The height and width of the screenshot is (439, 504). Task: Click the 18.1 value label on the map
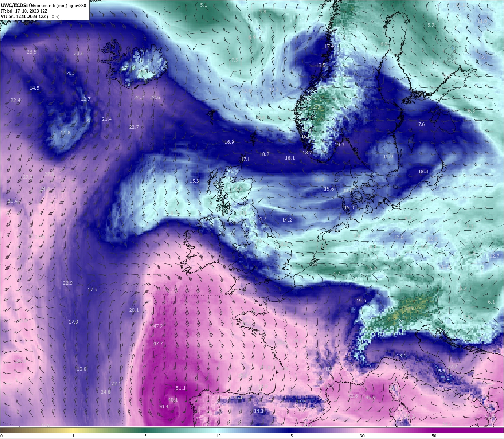point(290,158)
